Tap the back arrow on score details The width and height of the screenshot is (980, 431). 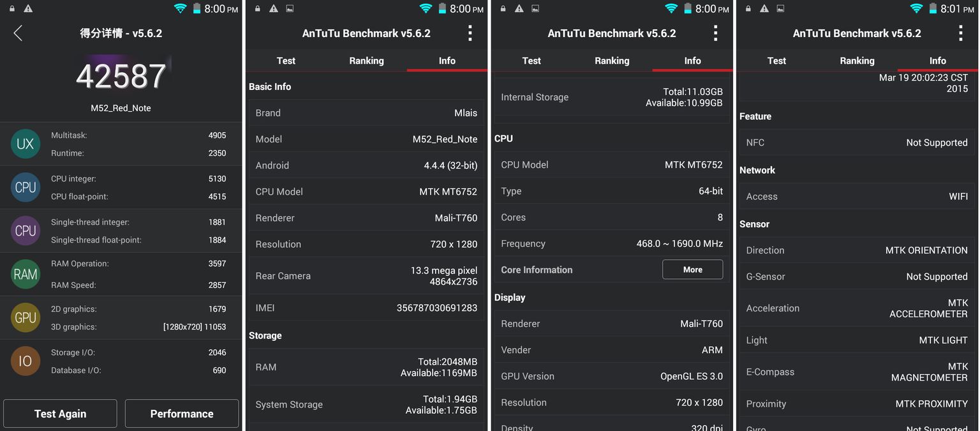(18, 33)
